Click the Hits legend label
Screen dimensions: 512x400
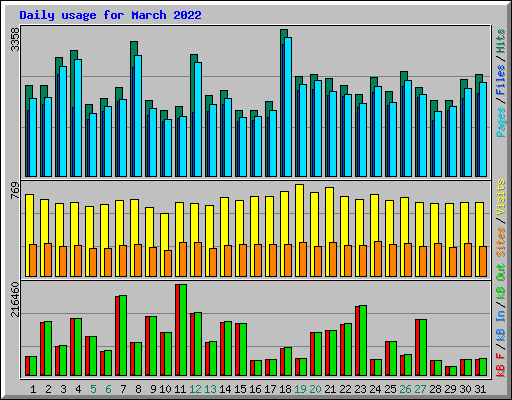coord(501,41)
